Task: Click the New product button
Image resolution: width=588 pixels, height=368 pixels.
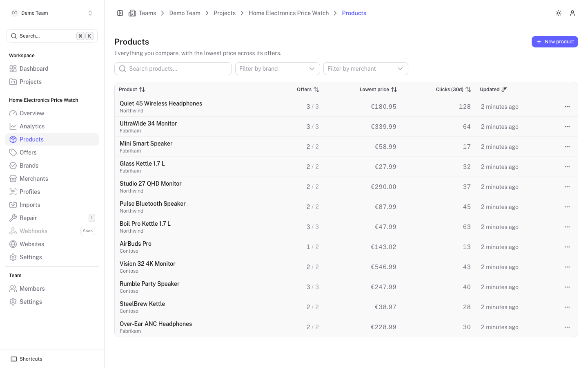Action: pos(555,42)
